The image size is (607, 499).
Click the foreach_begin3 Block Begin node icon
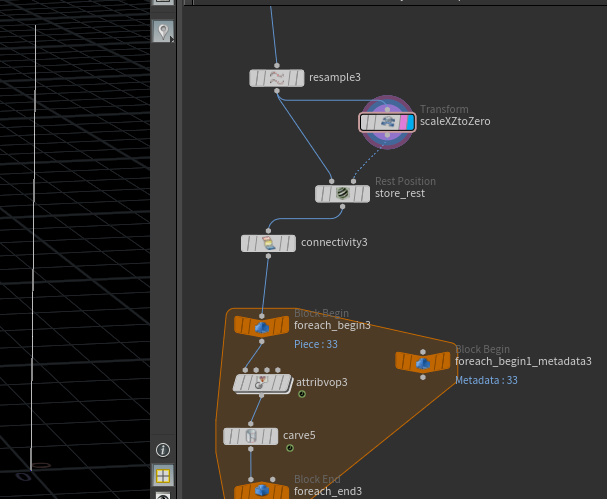(x=262, y=326)
